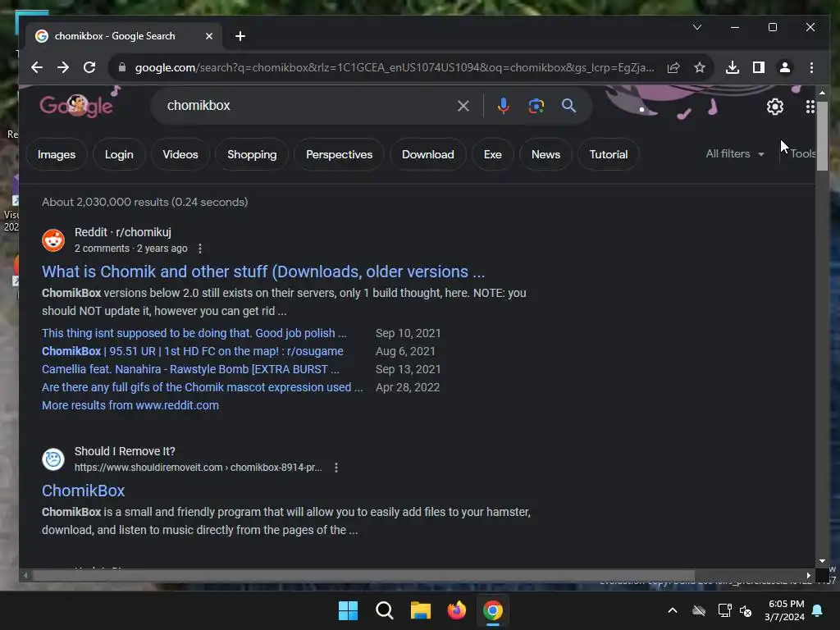Open options for the Reddit result
840x630 pixels.
point(200,249)
